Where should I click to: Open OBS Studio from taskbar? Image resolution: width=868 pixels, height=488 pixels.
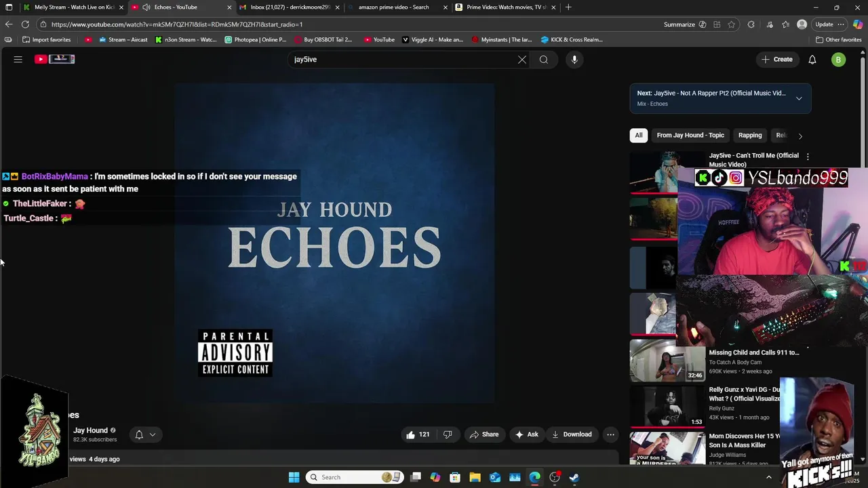(x=554, y=477)
